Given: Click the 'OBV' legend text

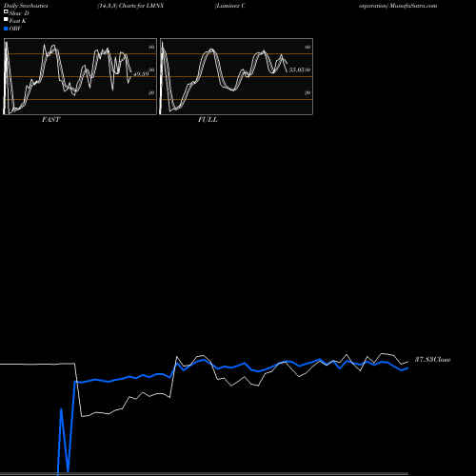Looking at the screenshot, I should click(x=15, y=29).
